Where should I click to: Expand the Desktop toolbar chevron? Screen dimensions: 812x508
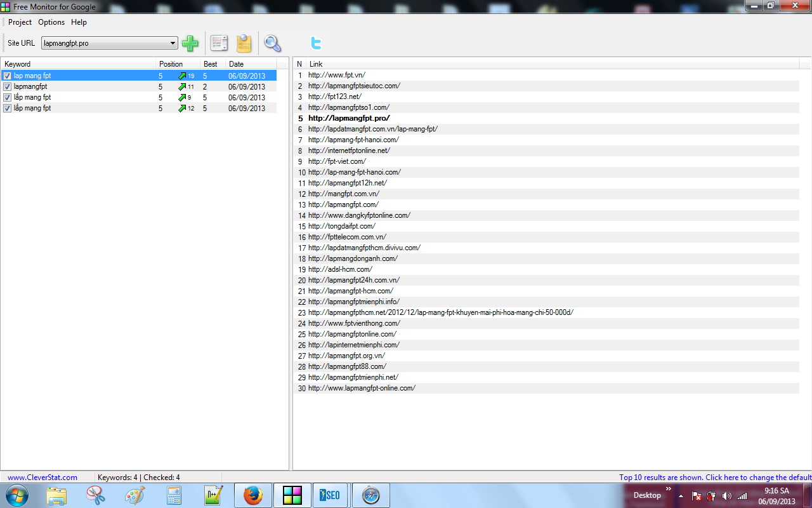(668, 489)
